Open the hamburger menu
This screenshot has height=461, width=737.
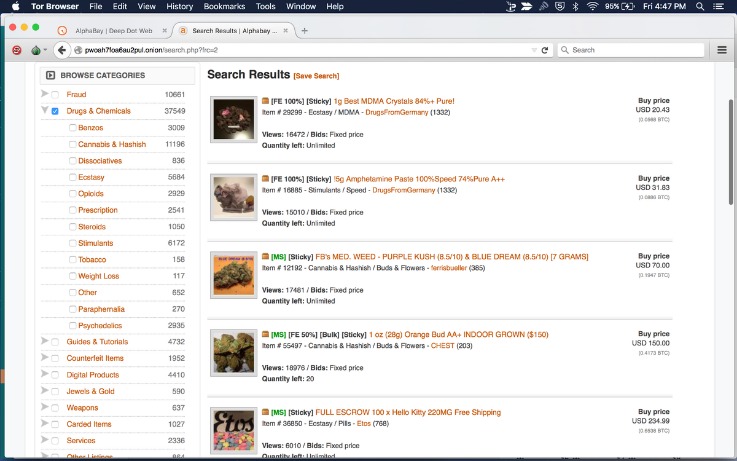[x=722, y=50]
